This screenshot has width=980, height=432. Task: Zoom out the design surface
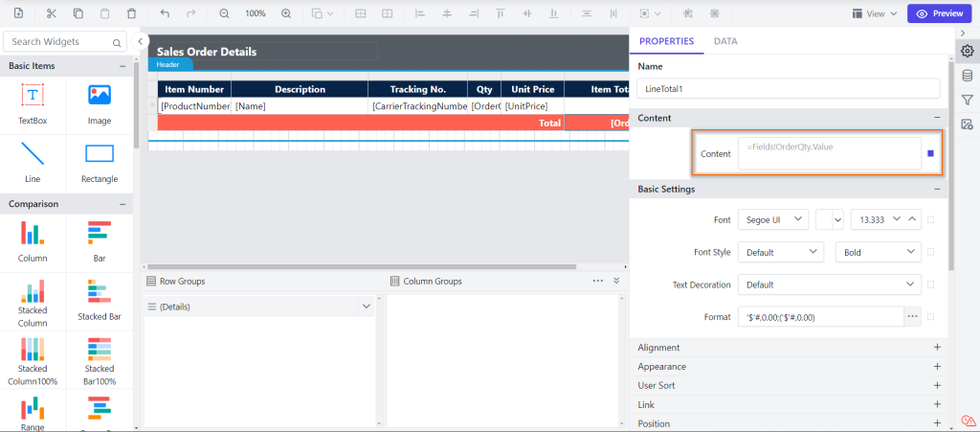tap(224, 13)
